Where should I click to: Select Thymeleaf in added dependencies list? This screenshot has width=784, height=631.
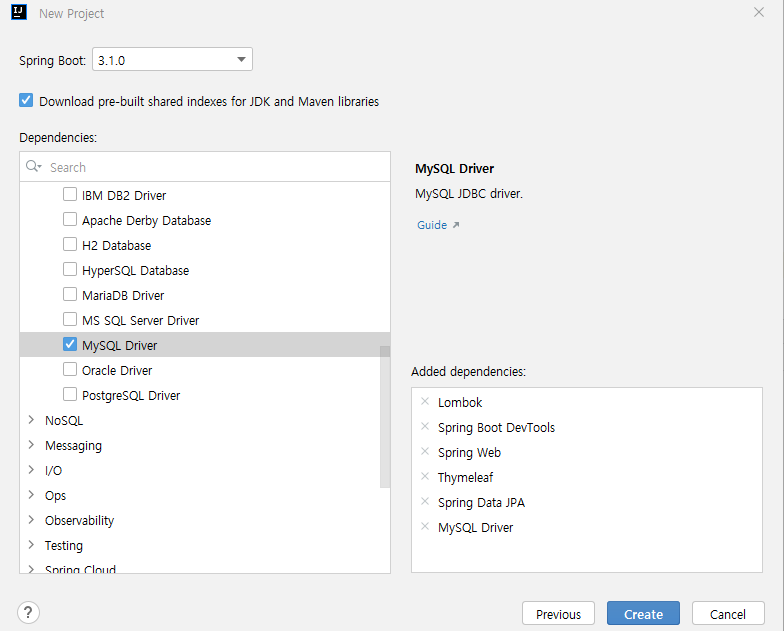pos(466,478)
